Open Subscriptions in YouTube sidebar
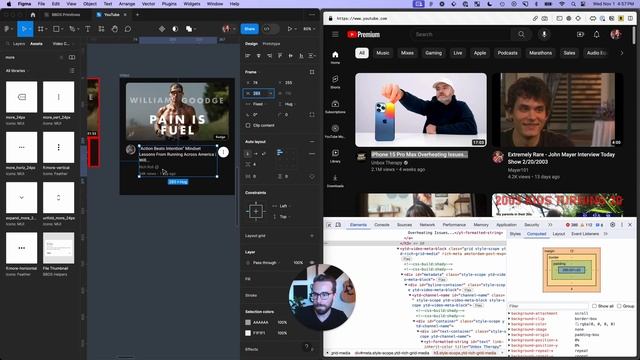The height and width of the screenshot is (360, 640). pyautogui.click(x=335, y=107)
